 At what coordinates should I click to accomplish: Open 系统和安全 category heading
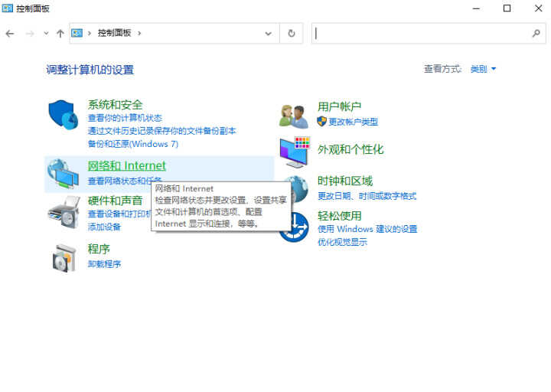pyautogui.click(x=115, y=105)
